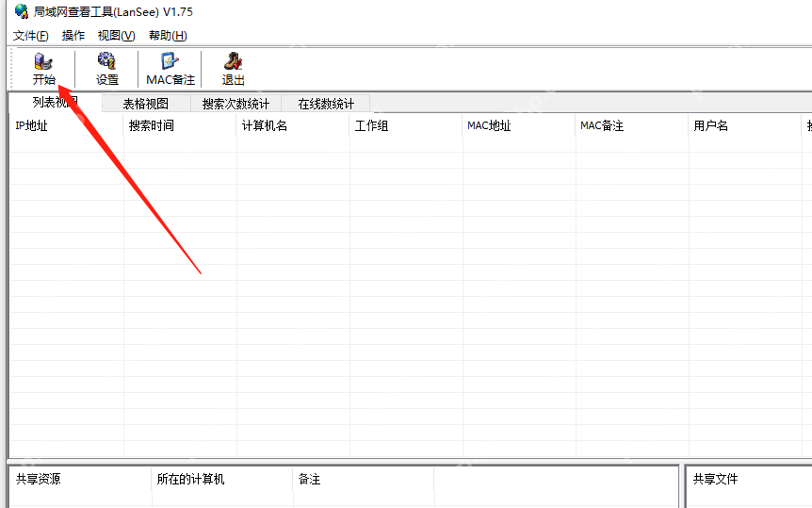Open the 帮助(H) menu
Image resolution: width=812 pixels, height=508 pixels.
pyautogui.click(x=168, y=36)
